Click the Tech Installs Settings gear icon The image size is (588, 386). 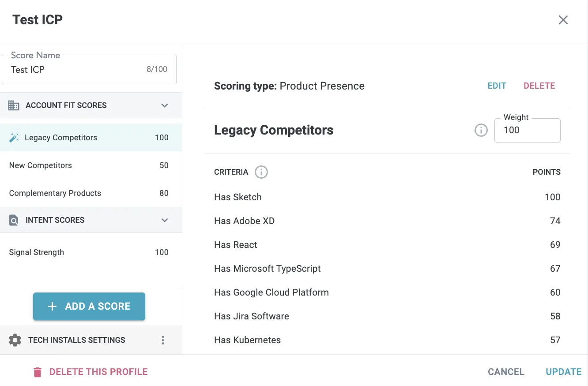tap(15, 340)
